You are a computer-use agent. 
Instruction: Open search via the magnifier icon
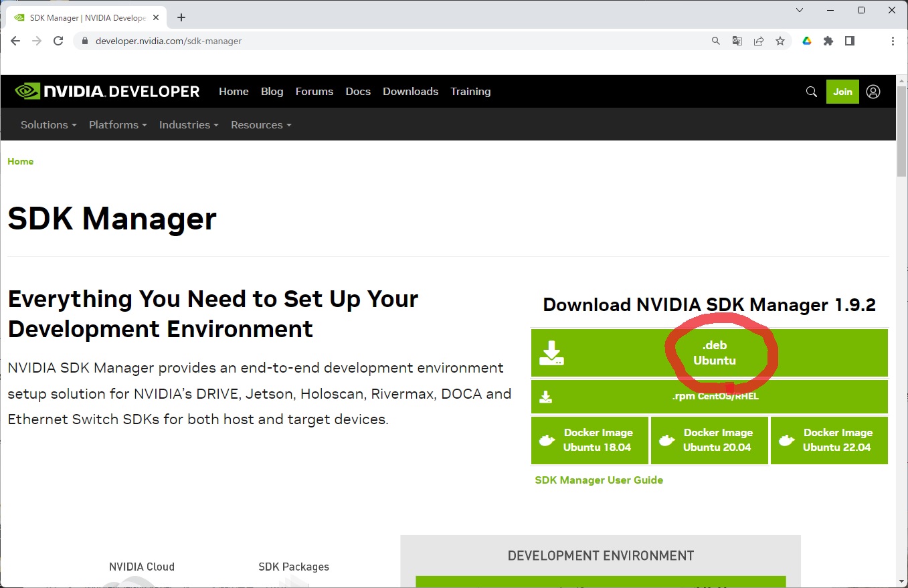[811, 91]
